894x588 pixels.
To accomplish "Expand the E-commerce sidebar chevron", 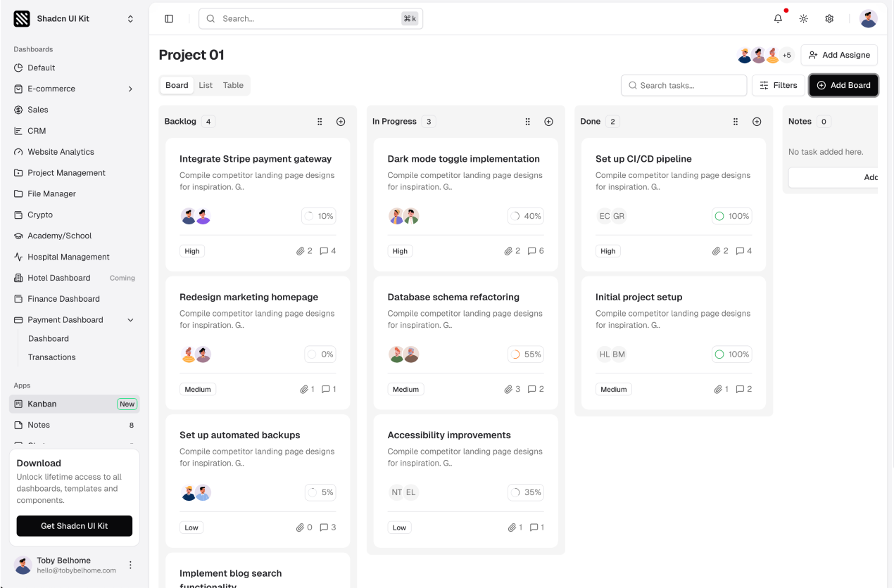I will click(130, 89).
